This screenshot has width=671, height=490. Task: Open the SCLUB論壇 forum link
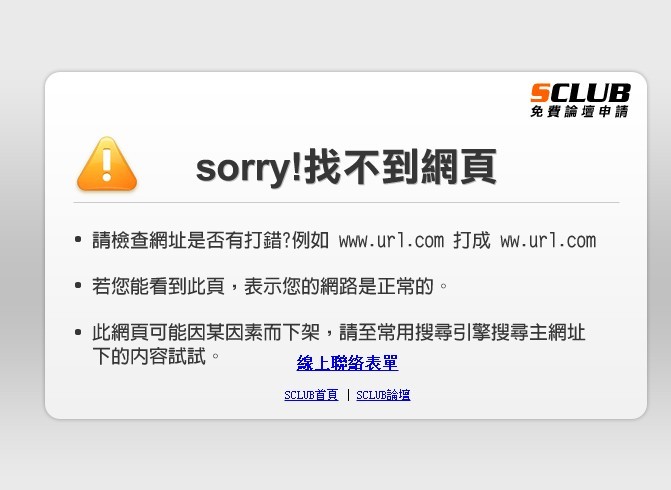(x=383, y=395)
